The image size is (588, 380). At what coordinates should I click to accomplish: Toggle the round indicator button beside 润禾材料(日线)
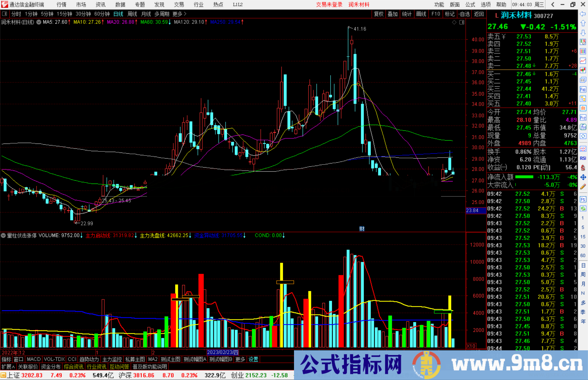(x=39, y=22)
